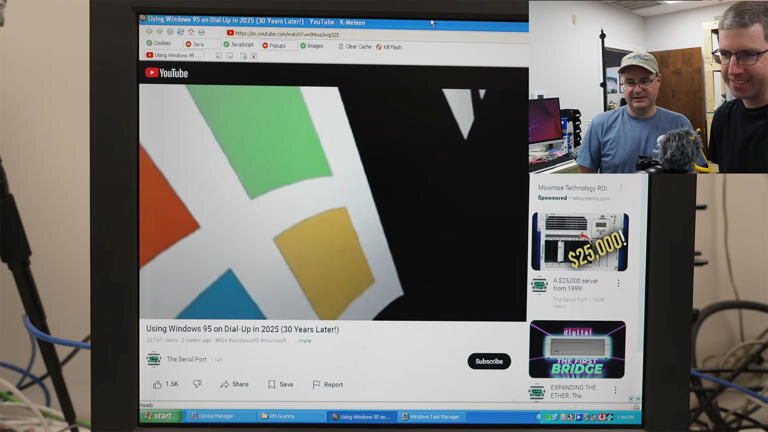
Task: Reload the page with the Refresh icon
Action: point(180,31)
